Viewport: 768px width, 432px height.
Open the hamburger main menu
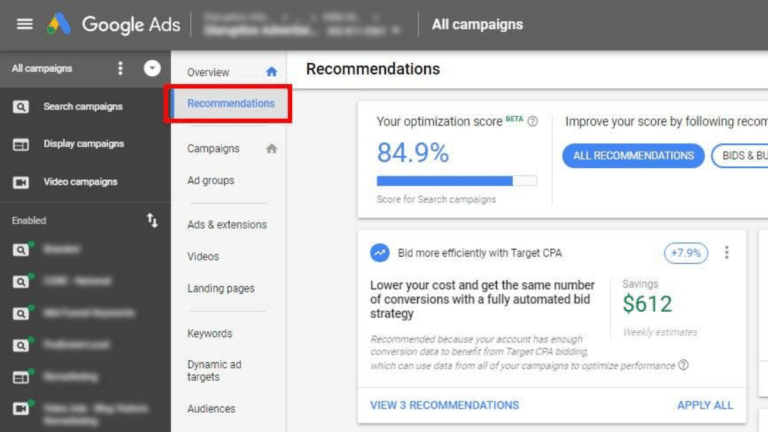(24, 24)
